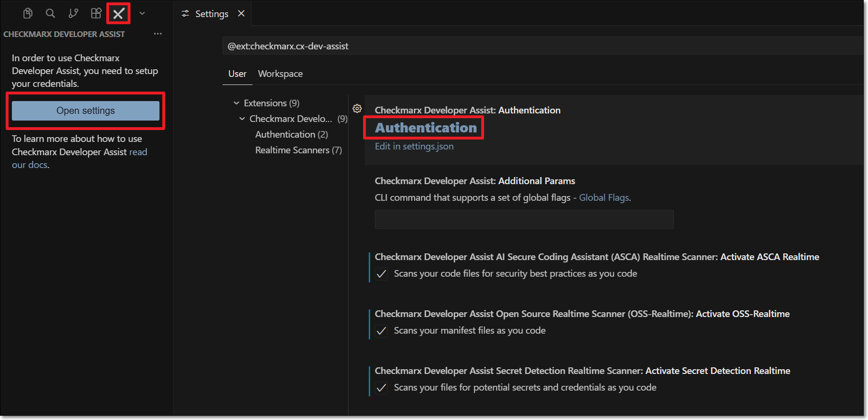Select the Checkmarx activity bar icon
Screen dimensions: 868x420
pos(119,14)
